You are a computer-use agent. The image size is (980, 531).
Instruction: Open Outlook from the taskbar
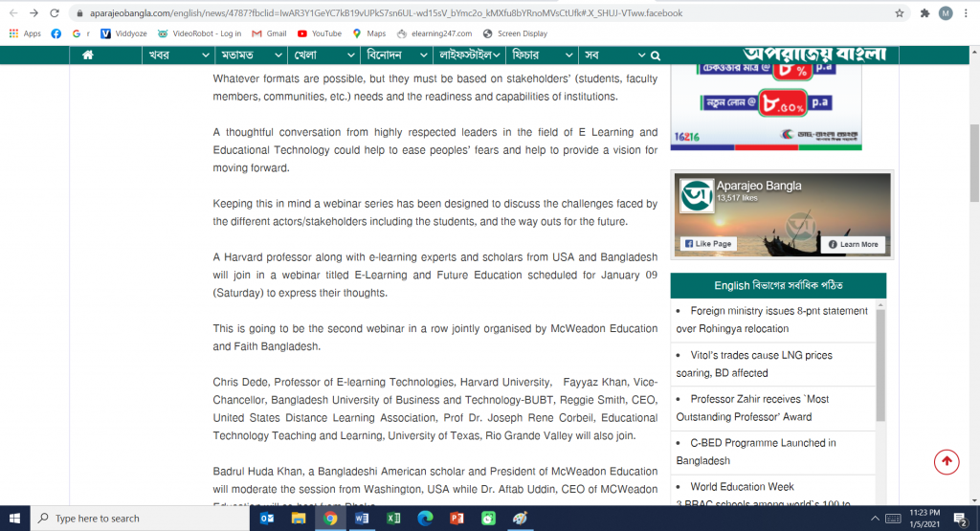click(267, 519)
